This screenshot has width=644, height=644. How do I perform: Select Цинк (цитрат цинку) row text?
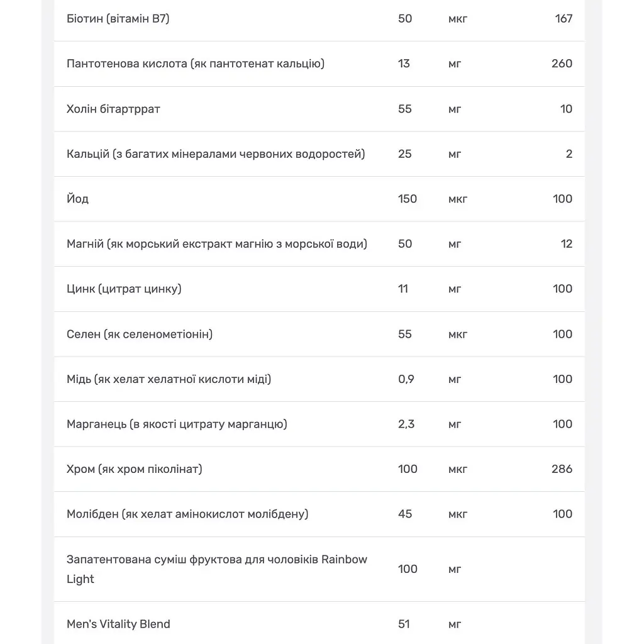[x=124, y=289]
